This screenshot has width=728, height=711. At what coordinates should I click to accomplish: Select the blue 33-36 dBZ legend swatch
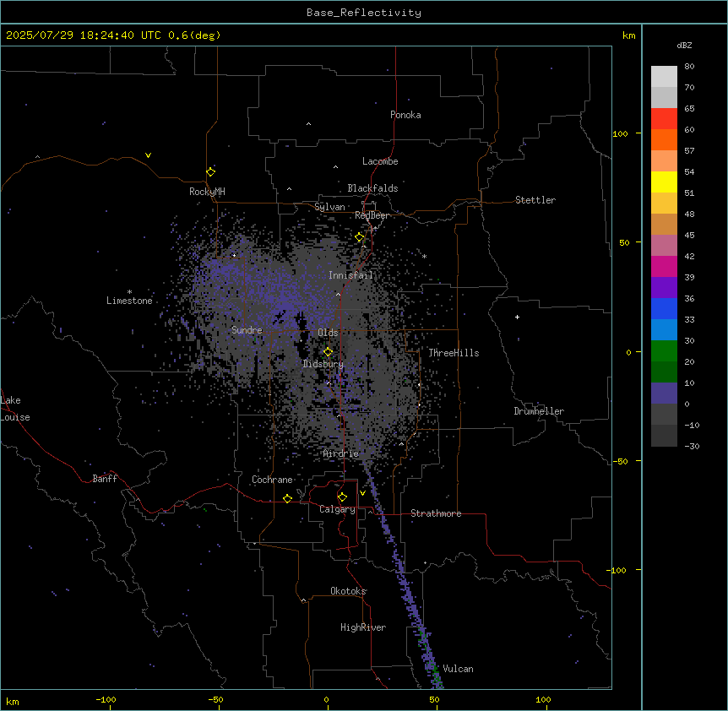coord(664,308)
